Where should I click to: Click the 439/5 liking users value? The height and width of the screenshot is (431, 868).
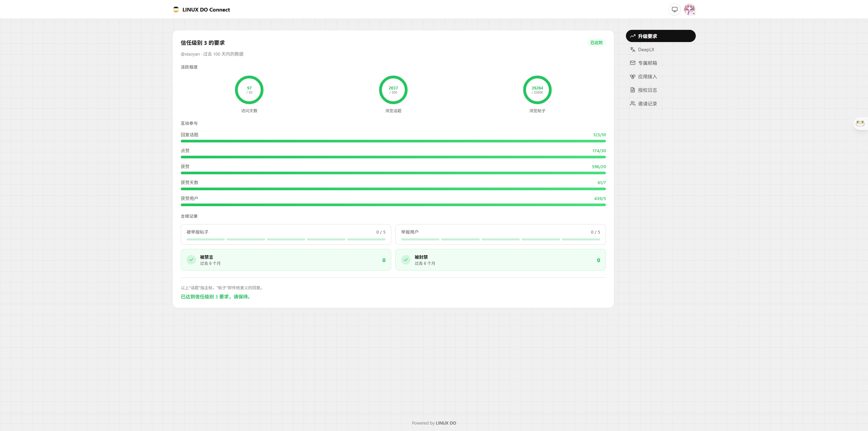[600, 199]
